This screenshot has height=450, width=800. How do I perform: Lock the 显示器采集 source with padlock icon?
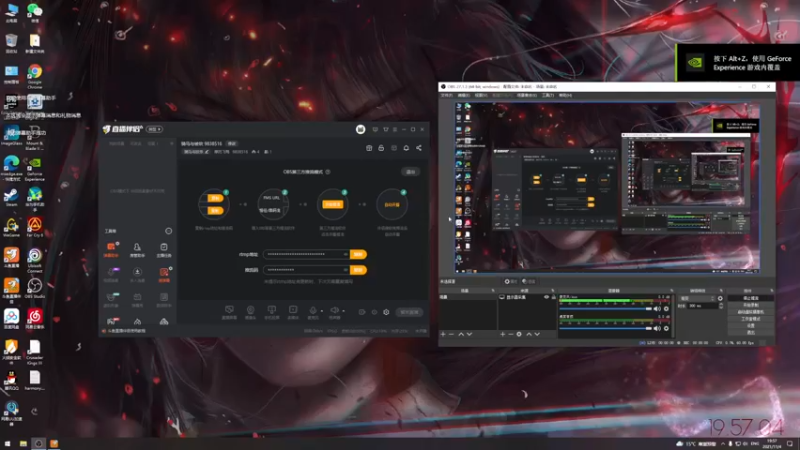tap(554, 297)
